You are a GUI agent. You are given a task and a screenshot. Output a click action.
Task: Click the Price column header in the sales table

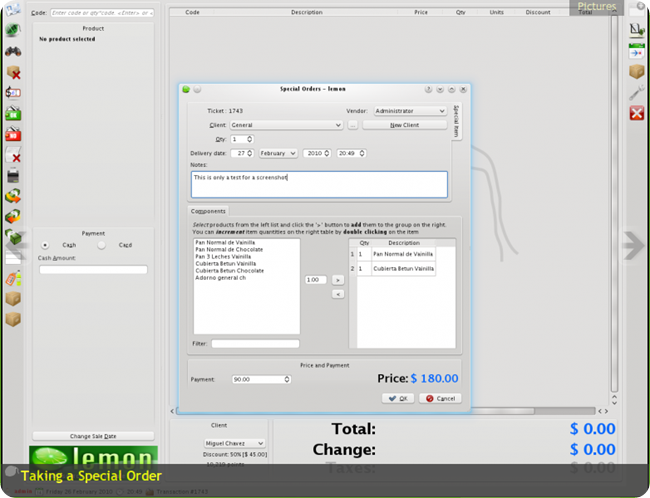[x=420, y=12]
